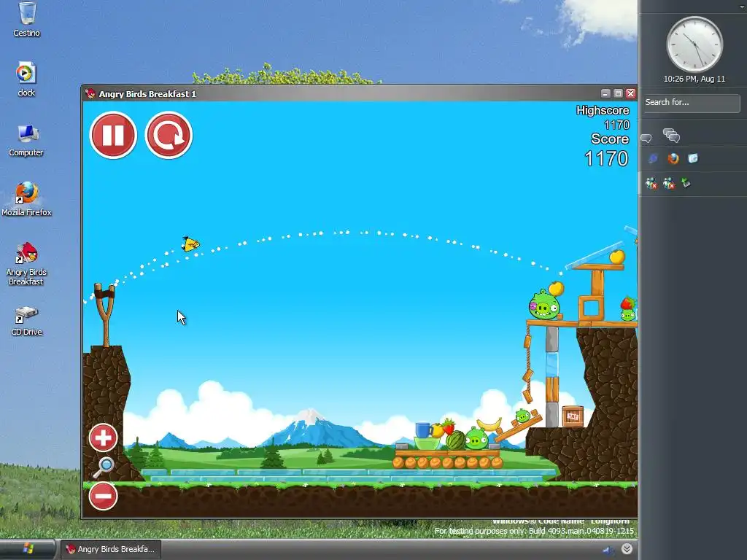This screenshot has width=747, height=560.
Task: Zoom in with the red plus button
Action: pos(103,437)
